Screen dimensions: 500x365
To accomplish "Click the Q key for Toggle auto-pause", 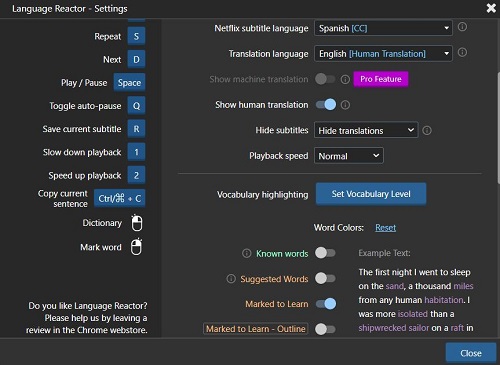I will click(x=136, y=106).
